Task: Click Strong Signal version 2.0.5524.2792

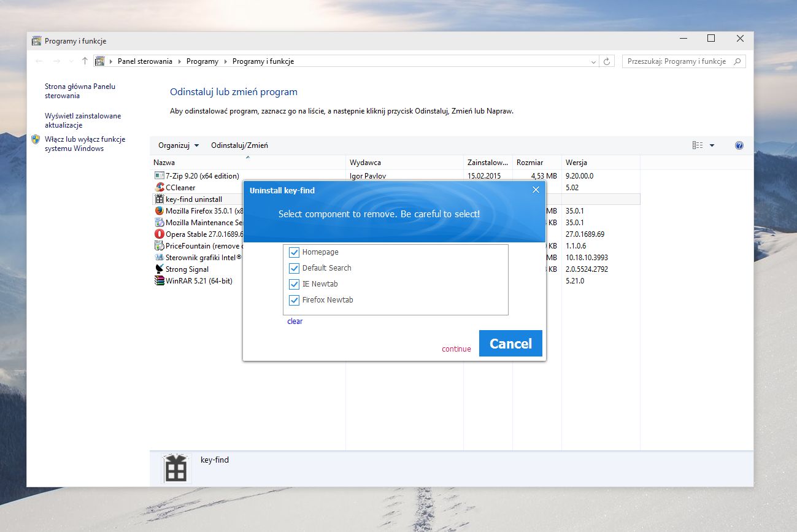Action: [588, 269]
